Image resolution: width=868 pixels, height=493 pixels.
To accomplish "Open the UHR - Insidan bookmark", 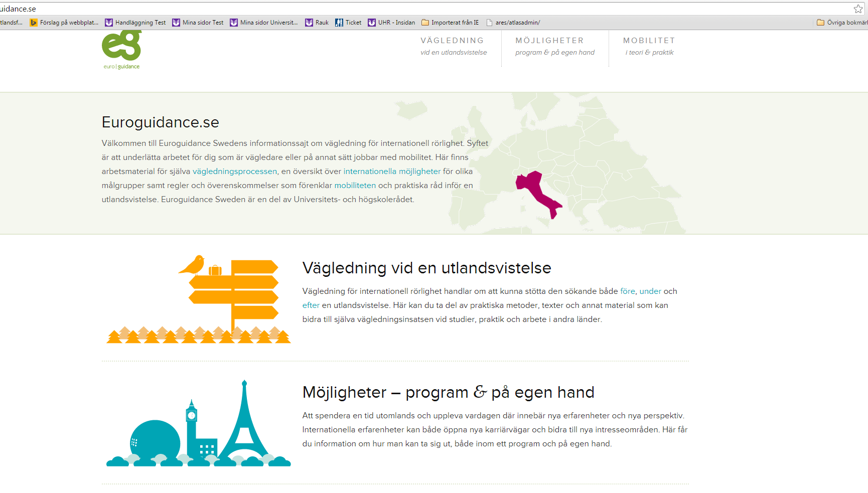I will [391, 23].
